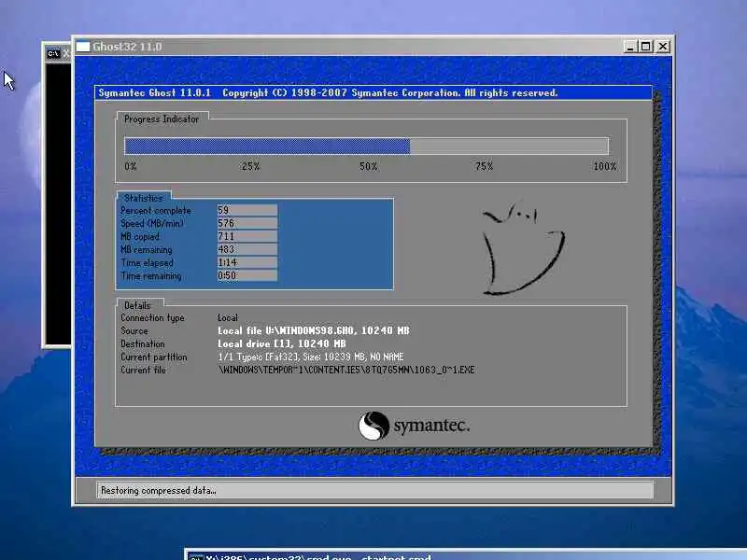Click the black console area of background window
This screenshot has width=747, height=560.
pos(58,203)
